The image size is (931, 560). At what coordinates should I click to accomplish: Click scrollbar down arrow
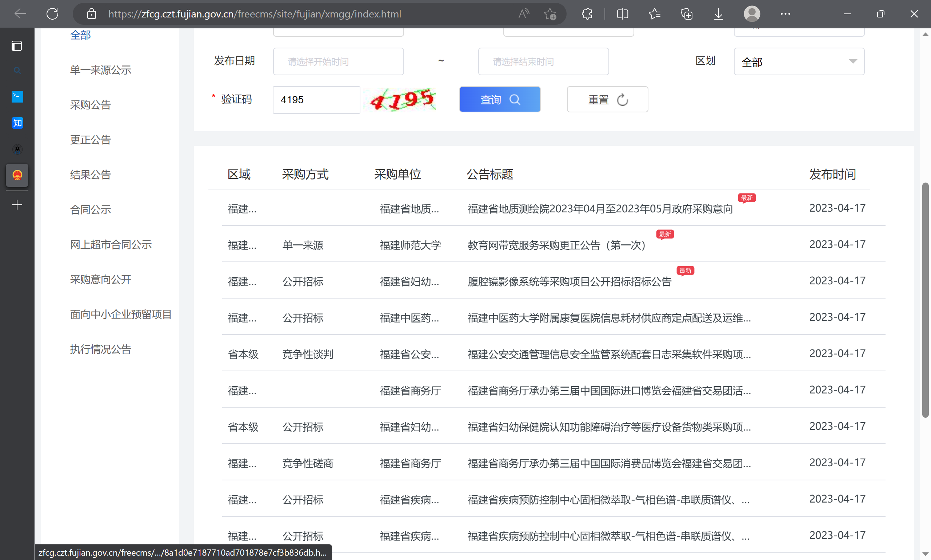925,553
